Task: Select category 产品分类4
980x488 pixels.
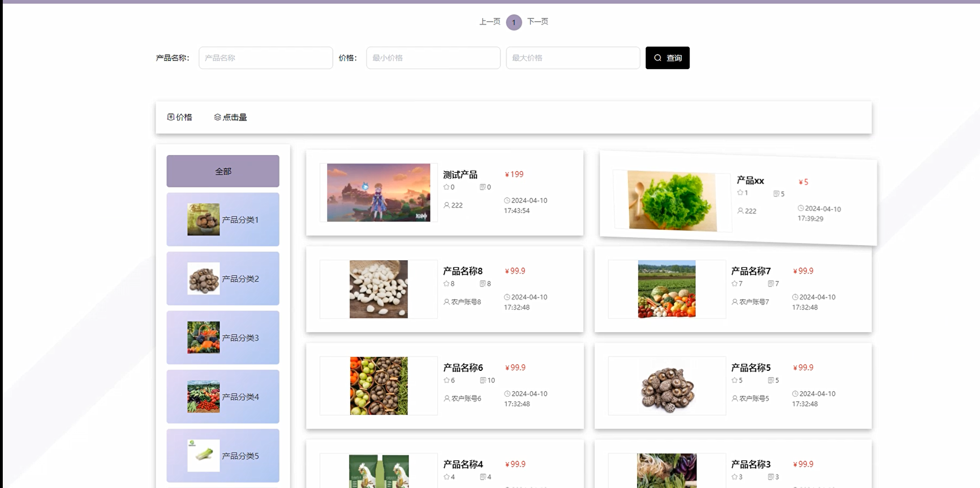Action: 223,397
